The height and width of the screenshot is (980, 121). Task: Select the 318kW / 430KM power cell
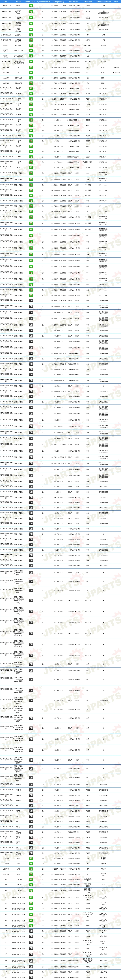[x=73, y=62]
